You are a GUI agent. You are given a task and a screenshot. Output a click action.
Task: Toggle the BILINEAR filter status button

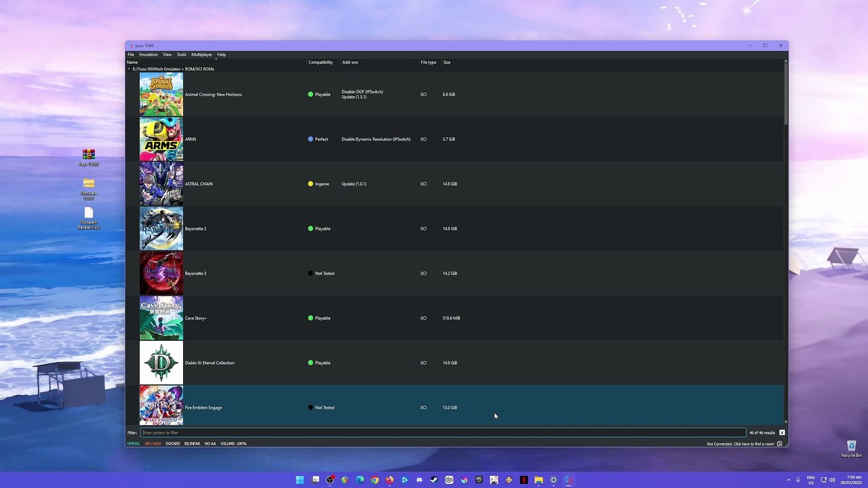[x=192, y=444]
